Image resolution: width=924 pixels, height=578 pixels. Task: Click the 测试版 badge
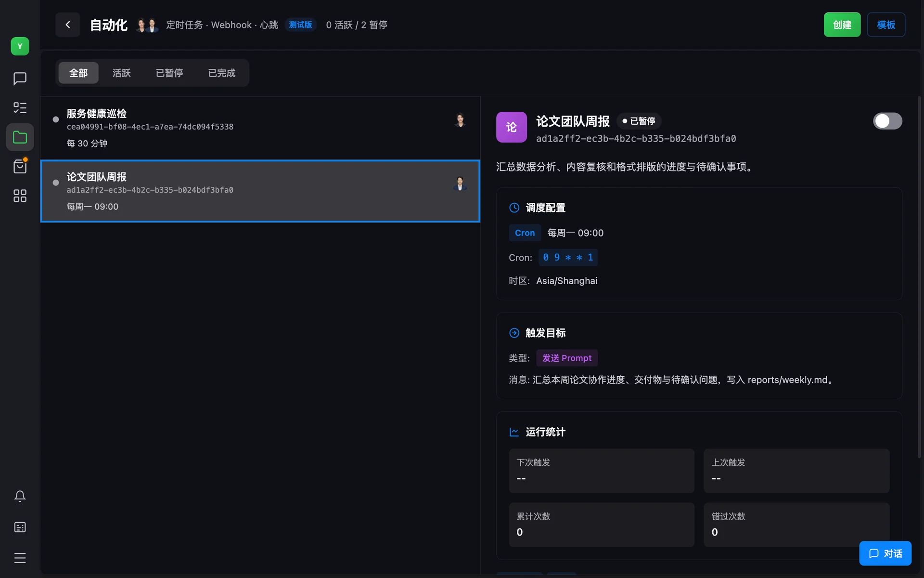point(300,25)
